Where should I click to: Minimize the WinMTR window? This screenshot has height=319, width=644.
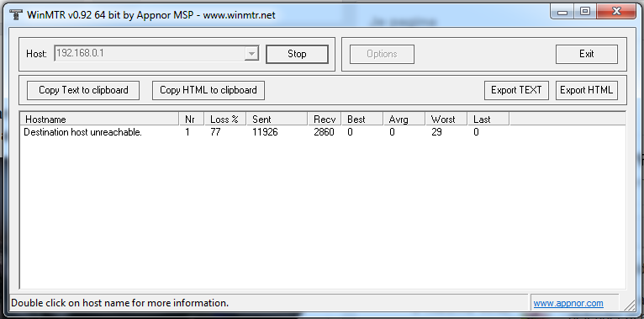click(562, 12)
